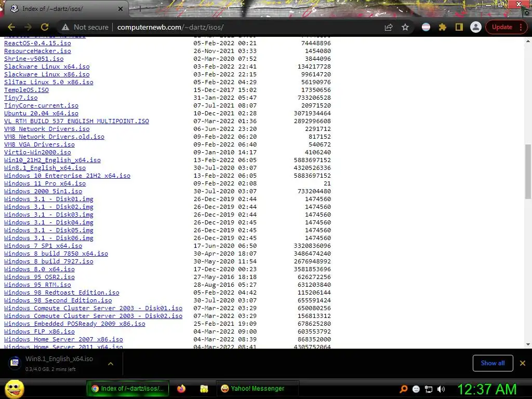This screenshot has height=399, width=532.
Task: Click the scrollbar up arrow
Action: coord(528,41)
